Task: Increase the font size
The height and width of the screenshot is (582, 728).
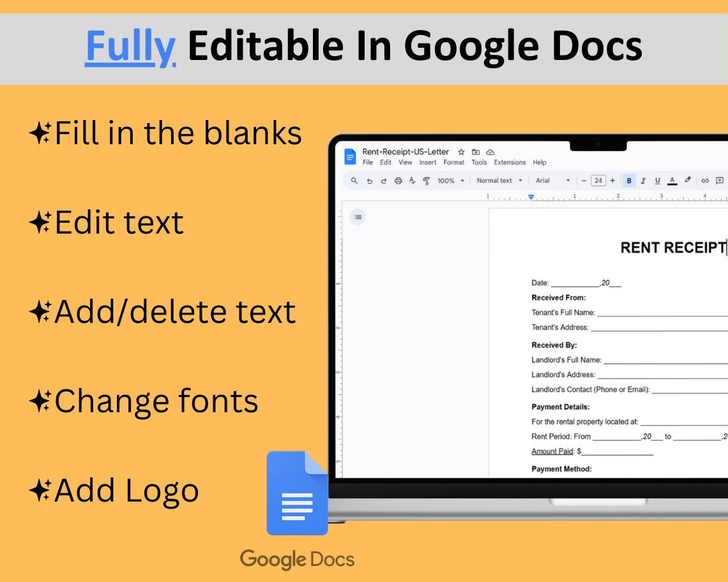Action: (x=612, y=181)
